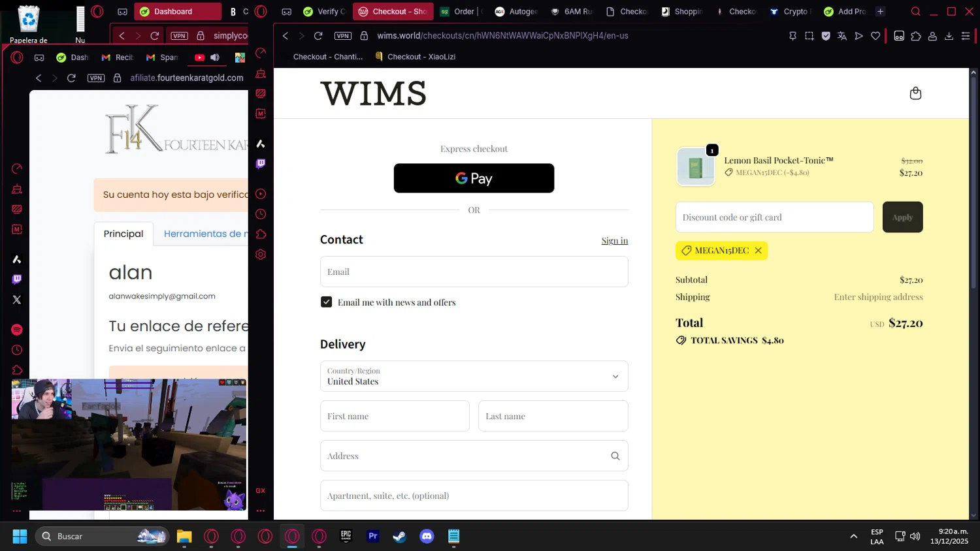Click the Sign in link

click(x=615, y=240)
